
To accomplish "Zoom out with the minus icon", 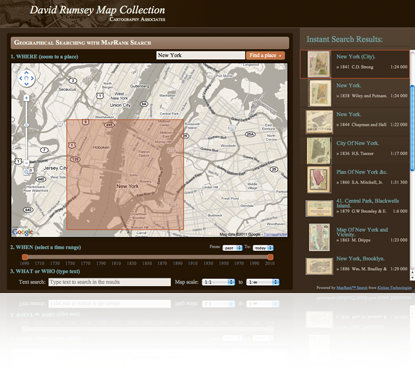I will click(26, 163).
